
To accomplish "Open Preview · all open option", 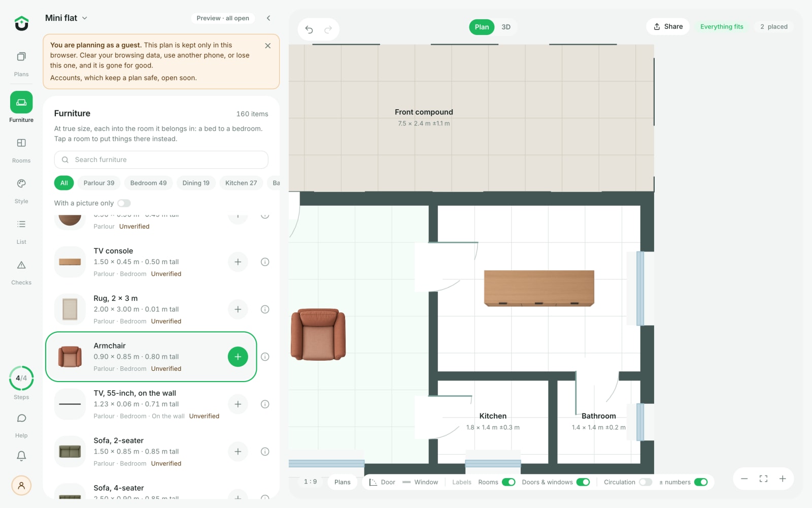I will [223, 18].
